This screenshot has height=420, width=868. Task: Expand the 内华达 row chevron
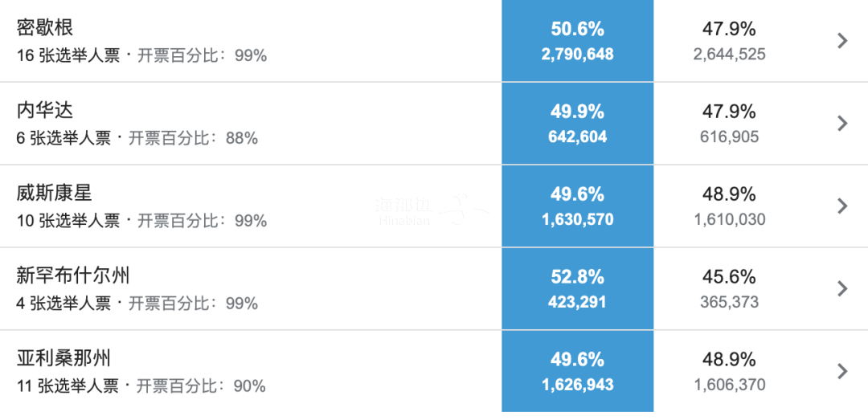point(842,123)
